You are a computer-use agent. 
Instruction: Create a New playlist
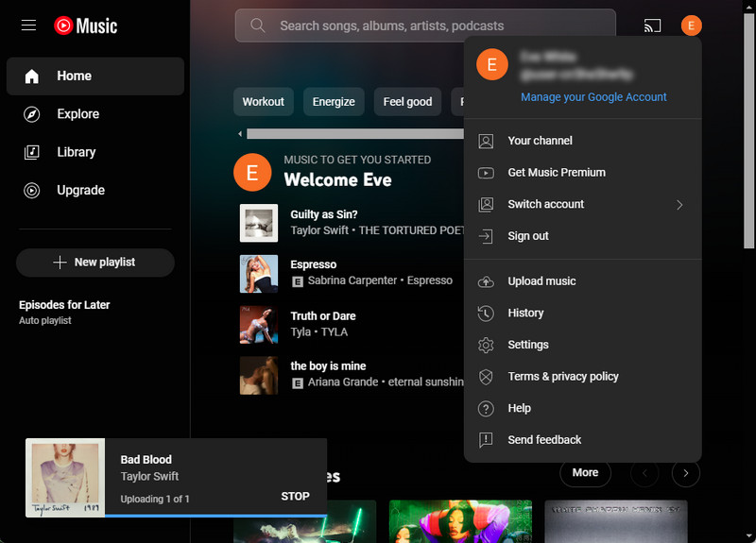click(x=95, y=263)
